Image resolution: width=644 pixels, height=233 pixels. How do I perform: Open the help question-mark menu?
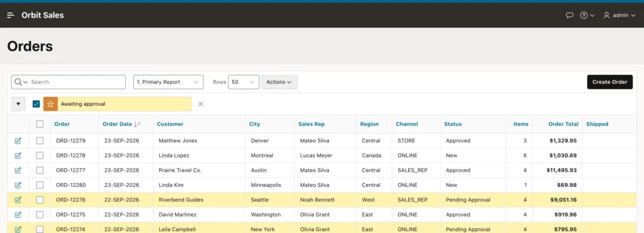point(587,15)
